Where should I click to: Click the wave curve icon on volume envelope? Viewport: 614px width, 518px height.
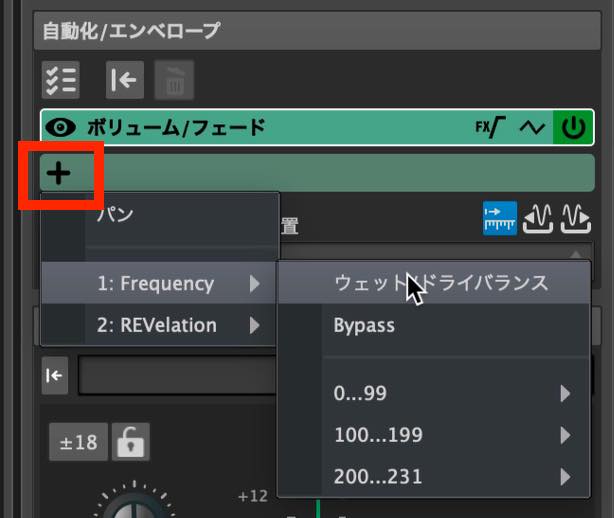click(x=532, y=127)
